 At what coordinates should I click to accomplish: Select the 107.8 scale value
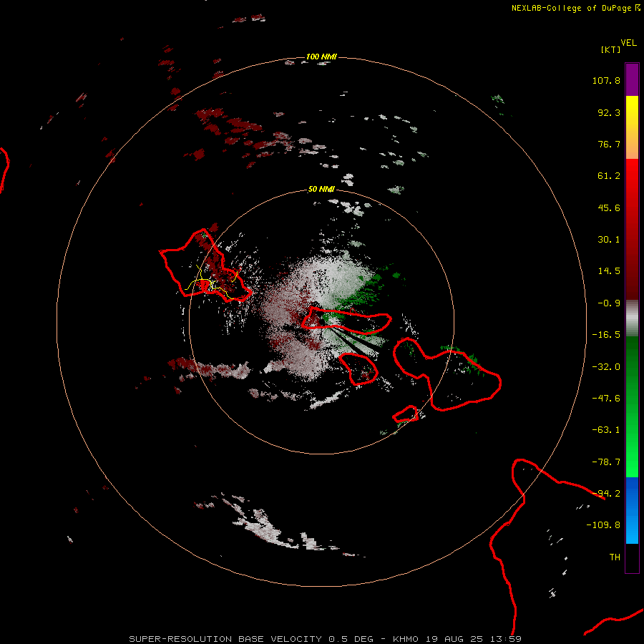point(606,80)
